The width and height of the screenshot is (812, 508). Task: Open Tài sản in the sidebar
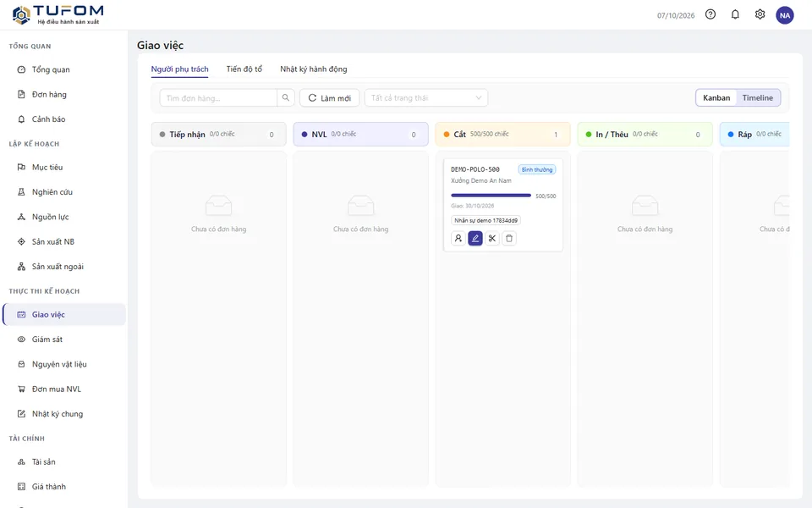click(63, 461)
